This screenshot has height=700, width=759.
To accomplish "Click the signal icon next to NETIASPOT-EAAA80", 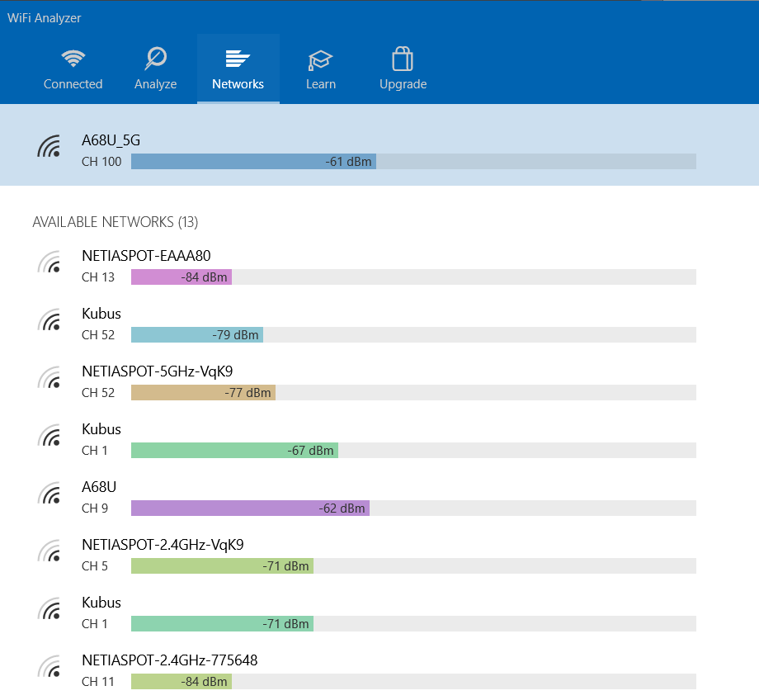I will [49, 262].
